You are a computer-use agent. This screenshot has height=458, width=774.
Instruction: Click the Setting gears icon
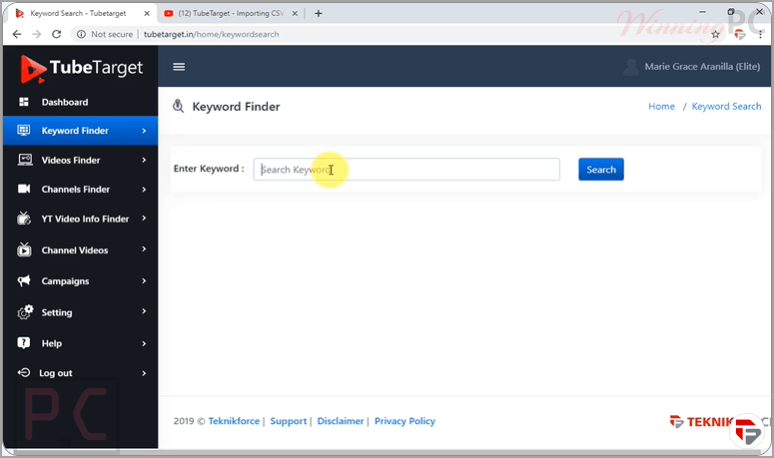(25, 312)
